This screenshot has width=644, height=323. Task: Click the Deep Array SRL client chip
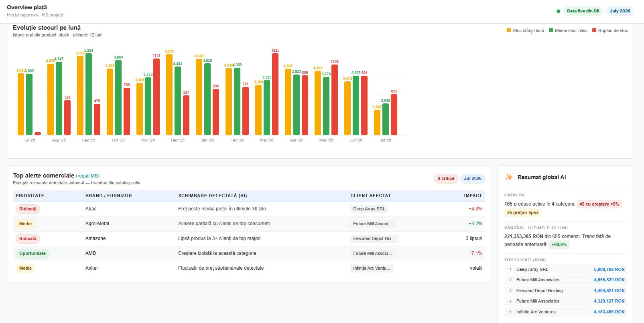[369, 209]
